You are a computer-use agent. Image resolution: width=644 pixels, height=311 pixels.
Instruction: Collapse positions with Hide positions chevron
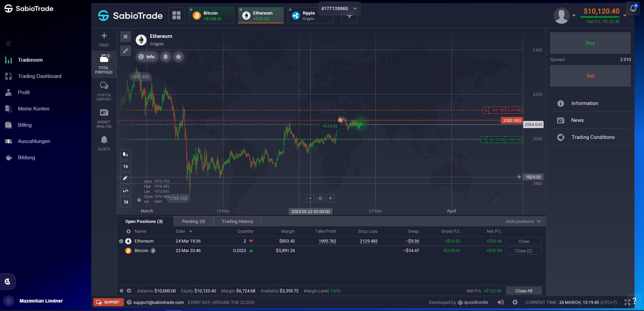(538, 222)
